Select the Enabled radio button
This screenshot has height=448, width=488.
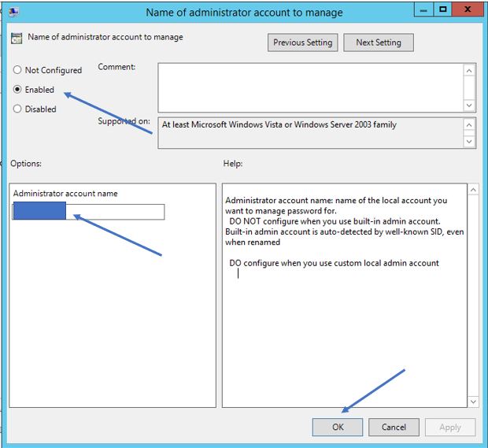17,89
